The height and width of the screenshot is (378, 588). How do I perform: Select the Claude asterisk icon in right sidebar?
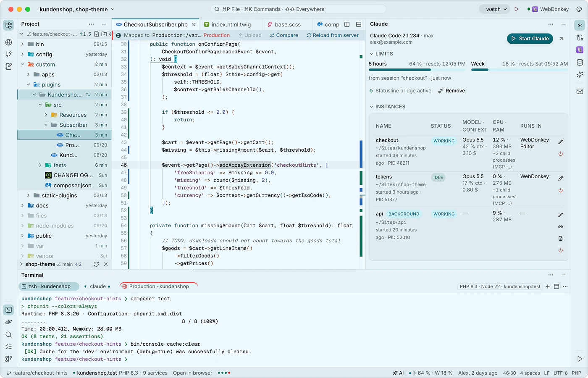(580, 25)
